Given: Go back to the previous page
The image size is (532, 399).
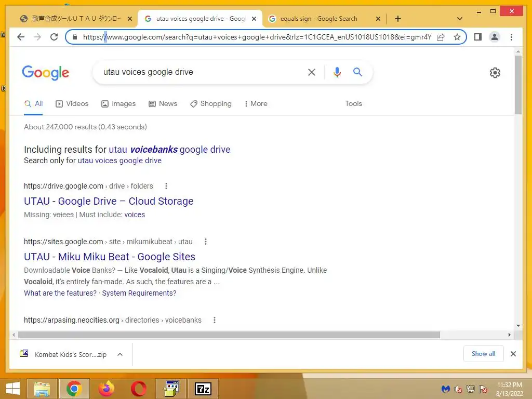Looking at the screenshot, I should click(x=21, y=37).
